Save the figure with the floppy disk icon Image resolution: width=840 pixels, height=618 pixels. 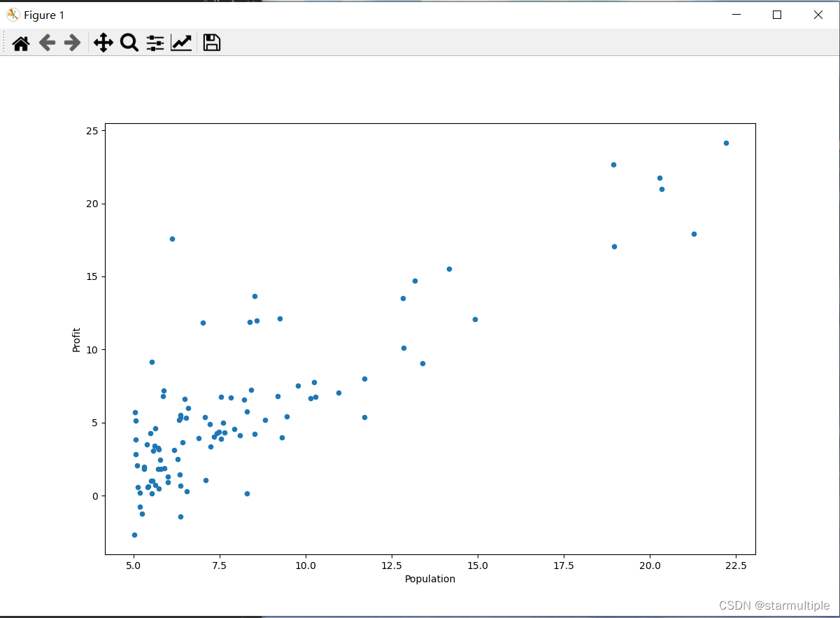coord(211,43)
